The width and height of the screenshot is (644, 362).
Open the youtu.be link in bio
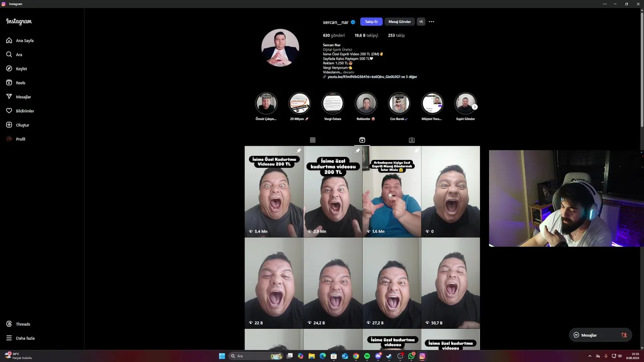coord(372,77)
